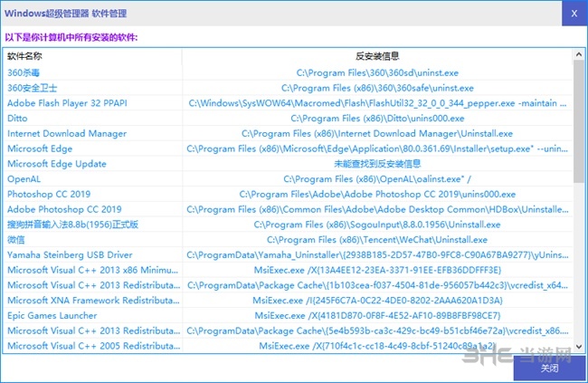Screen dimensions: 588x383
Task: Click the 360sd\uninst.exe uninstall path
Action: [x=377, y=72]
